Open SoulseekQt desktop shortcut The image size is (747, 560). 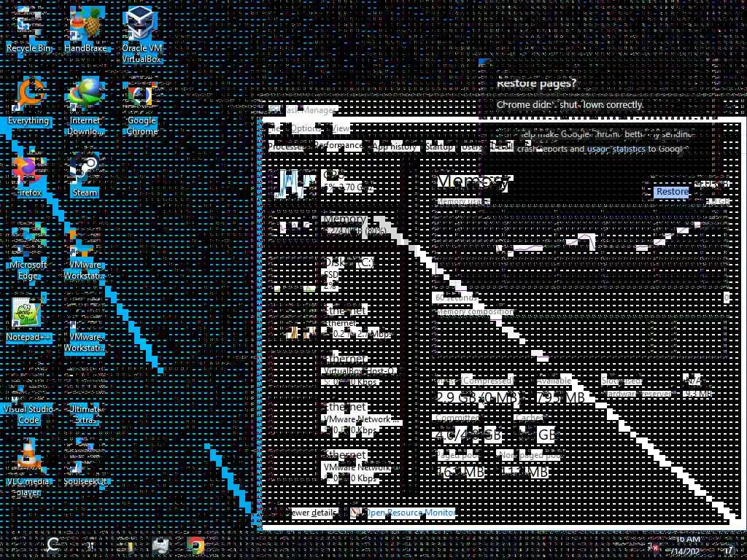(x=85, y=463)
